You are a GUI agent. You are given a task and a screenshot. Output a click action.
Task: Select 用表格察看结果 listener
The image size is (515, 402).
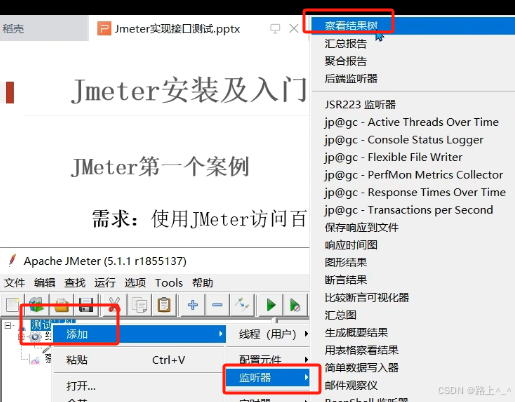(413, 350)
